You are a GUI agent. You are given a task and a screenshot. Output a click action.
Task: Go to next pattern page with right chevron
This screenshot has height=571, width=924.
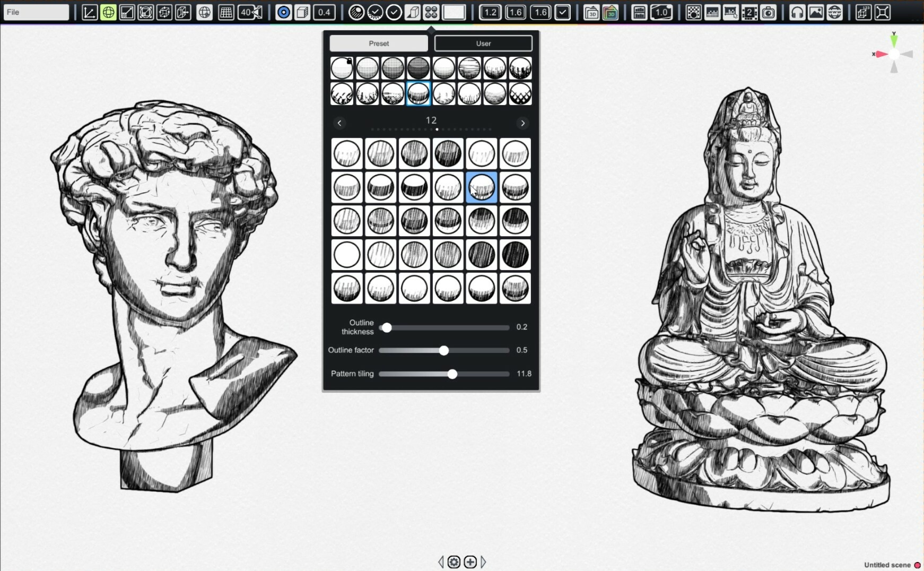click(x=522, y=123)
